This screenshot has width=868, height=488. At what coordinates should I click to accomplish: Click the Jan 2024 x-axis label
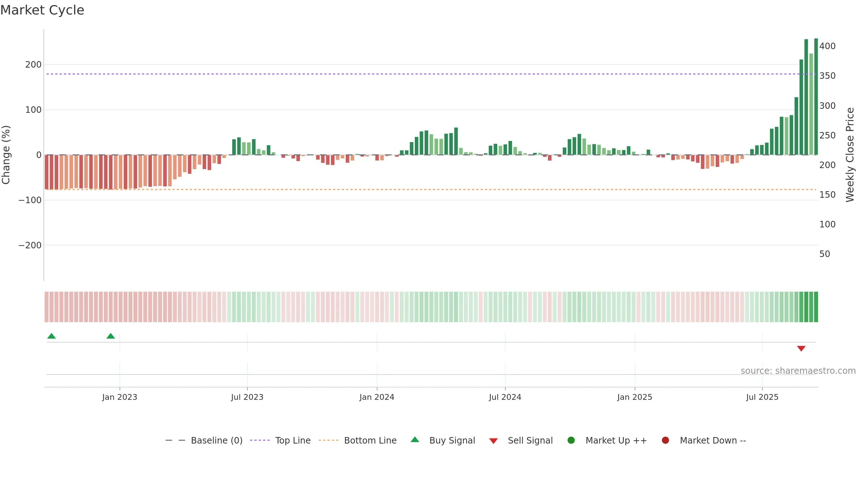tap(377, 397)
